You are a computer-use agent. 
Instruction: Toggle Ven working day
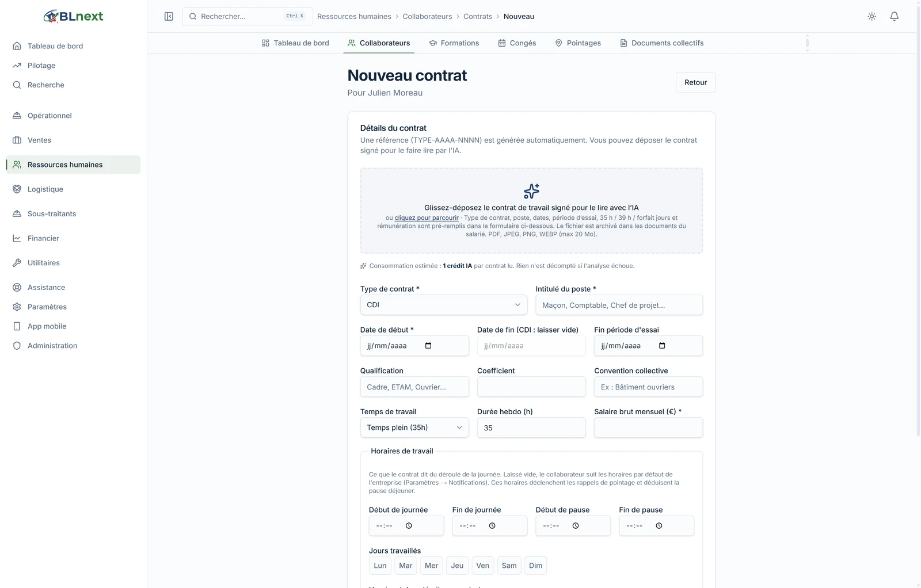tap(483, 566)
